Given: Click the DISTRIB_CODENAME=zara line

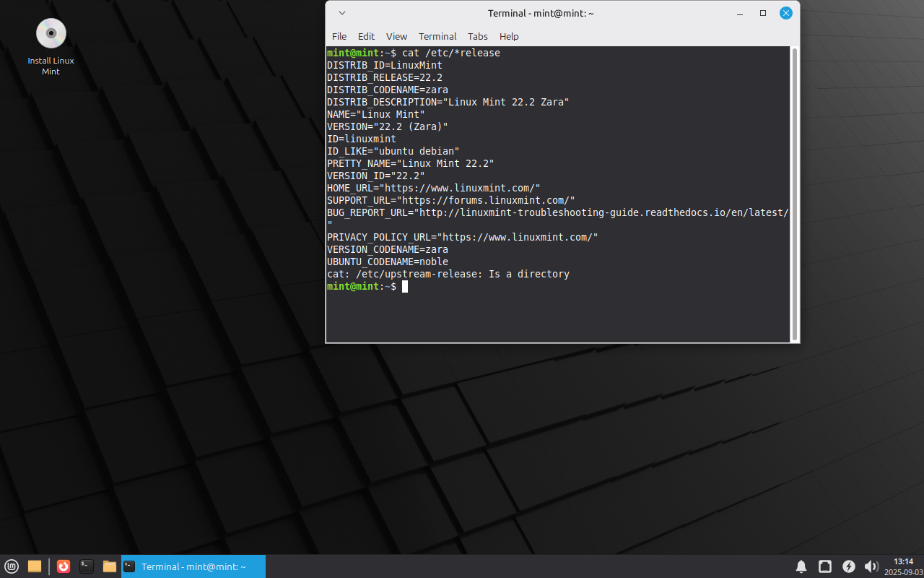Looking at the screenshot, I should tap(388, 90).
